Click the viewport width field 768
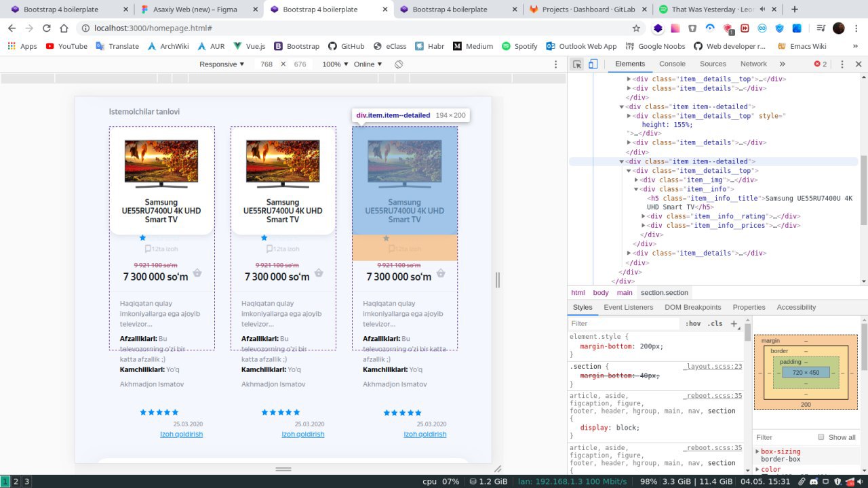This screenshot has height=488, width=868. point(267,64)
